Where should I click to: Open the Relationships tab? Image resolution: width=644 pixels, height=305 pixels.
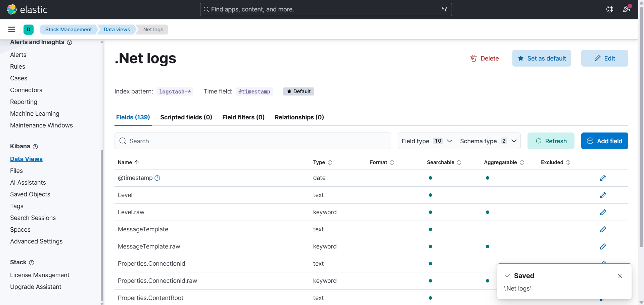299,117
